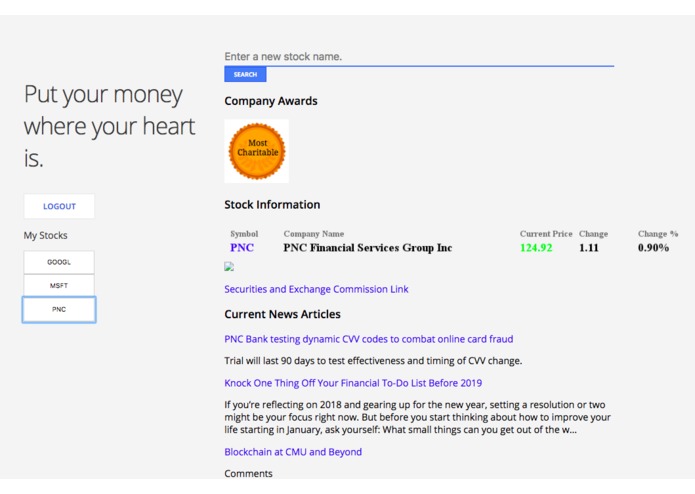Click company name PNC Financial Services Group Inc
The height and width of the screenshot is (494, 695).
(x=367, y=248)
